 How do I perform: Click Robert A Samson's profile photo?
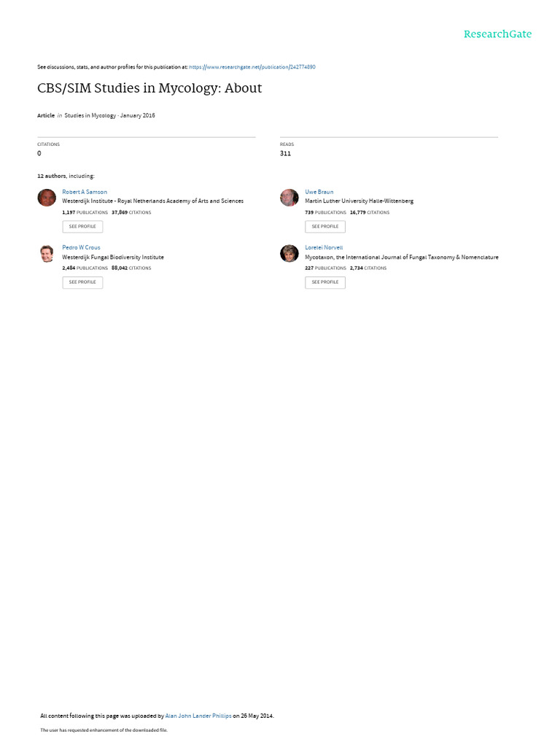coord(47,197)
